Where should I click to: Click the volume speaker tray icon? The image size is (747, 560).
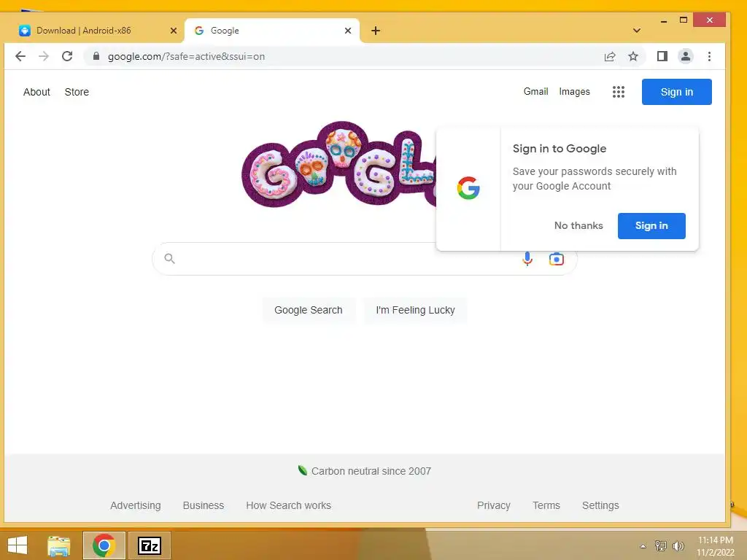click(x=678, y=545)
